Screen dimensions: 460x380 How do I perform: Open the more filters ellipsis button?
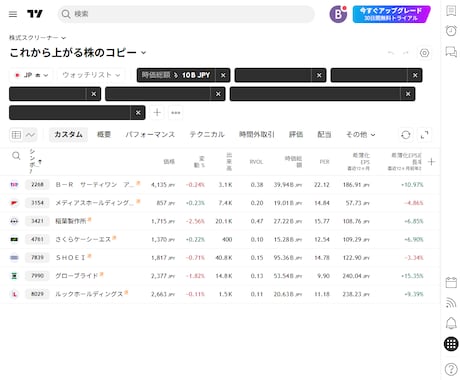tap(176, 113)
